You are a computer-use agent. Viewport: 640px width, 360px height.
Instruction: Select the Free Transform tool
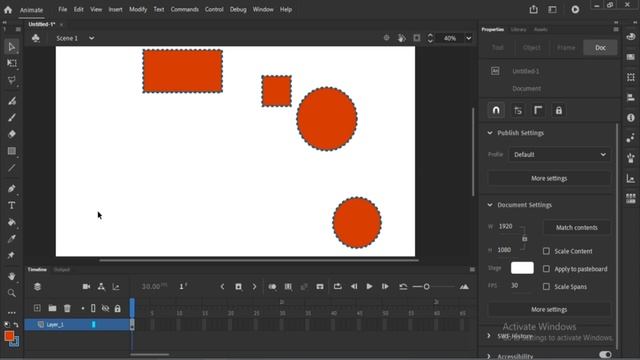click(11, 63)
